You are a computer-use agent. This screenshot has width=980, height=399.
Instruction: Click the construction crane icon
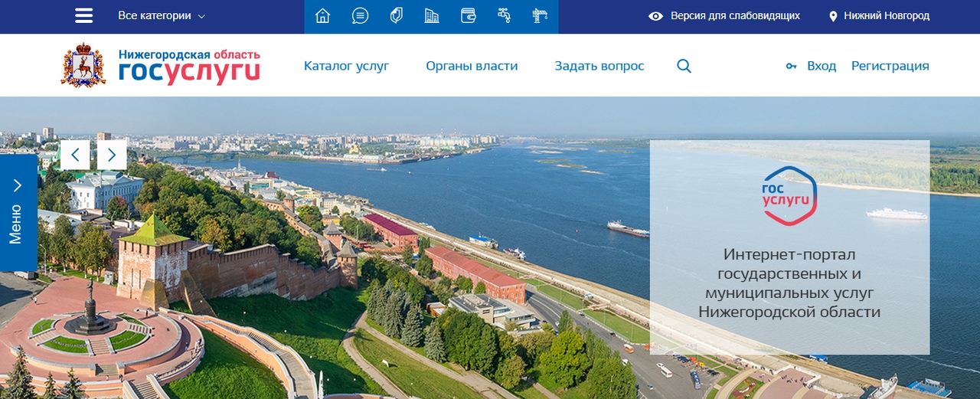[x=541, y=16]
